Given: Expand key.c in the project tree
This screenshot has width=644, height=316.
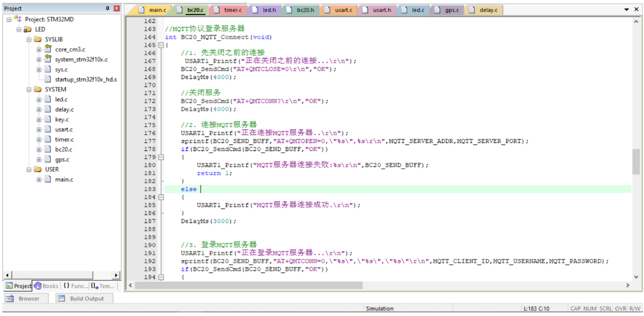Looking at the screenshot, I should click(39, 119).
